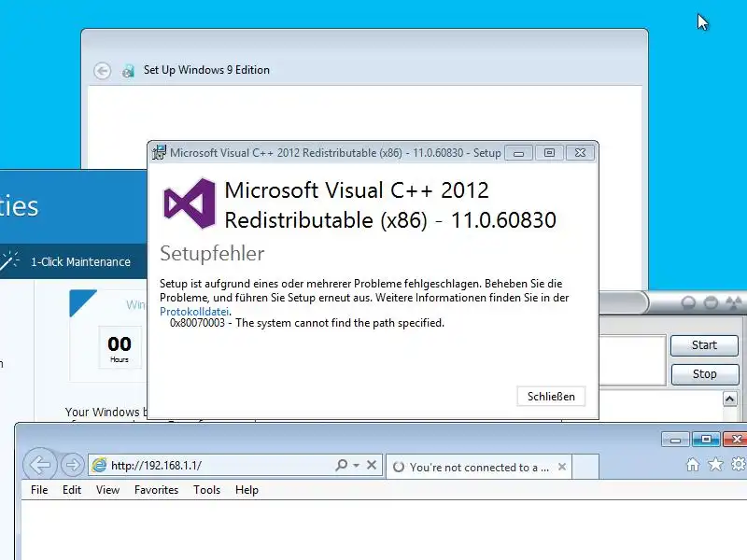The width and height of the screenshot is (747, 560).
Task: Open the Tools menu in Internet Explorer
Action: [206, 490]
